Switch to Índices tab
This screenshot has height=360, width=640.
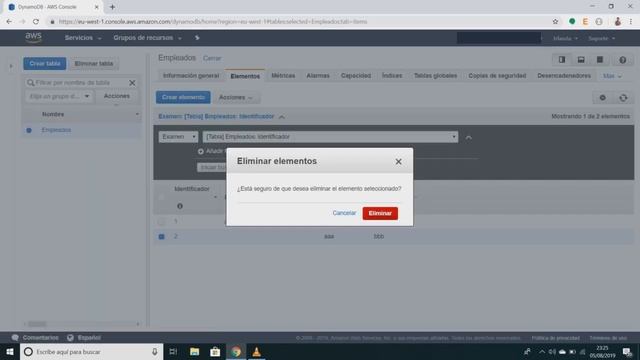point(392,76)
